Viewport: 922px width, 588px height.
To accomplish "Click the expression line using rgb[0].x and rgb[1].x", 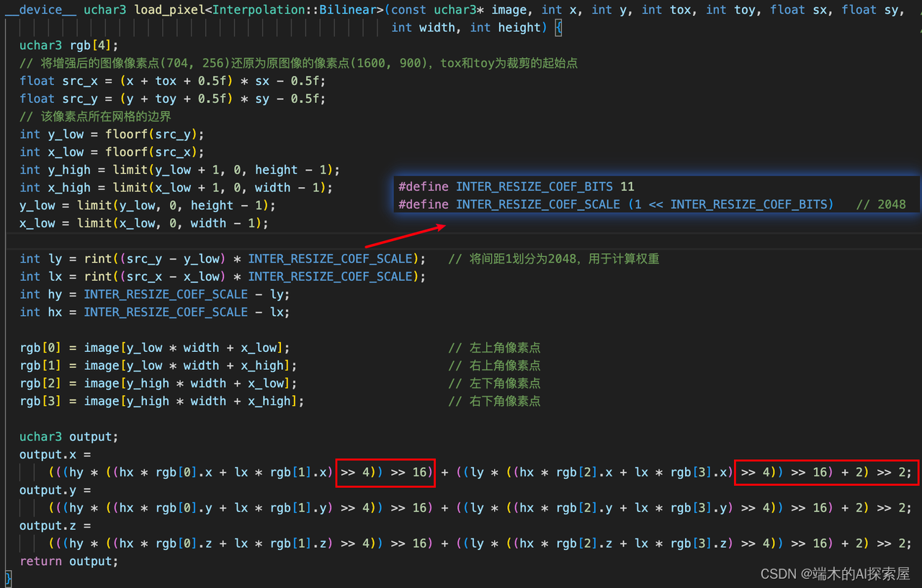I will [x=480, y=472].
